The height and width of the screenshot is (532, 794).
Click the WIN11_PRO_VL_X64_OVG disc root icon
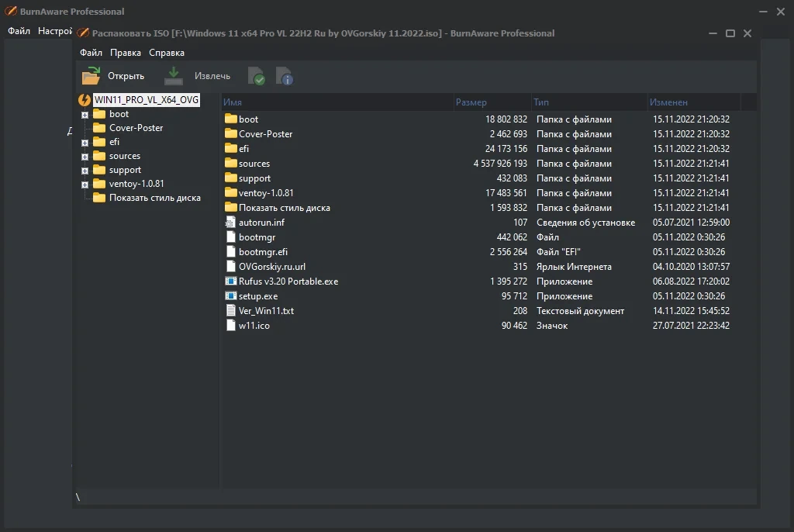click(85, 100)
